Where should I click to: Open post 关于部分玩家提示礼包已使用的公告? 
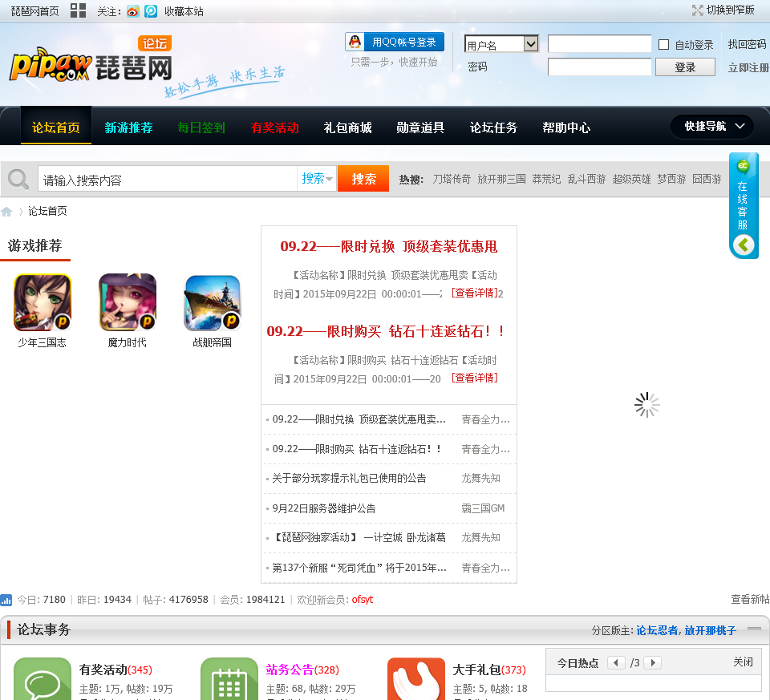click(x=349, y=478)
